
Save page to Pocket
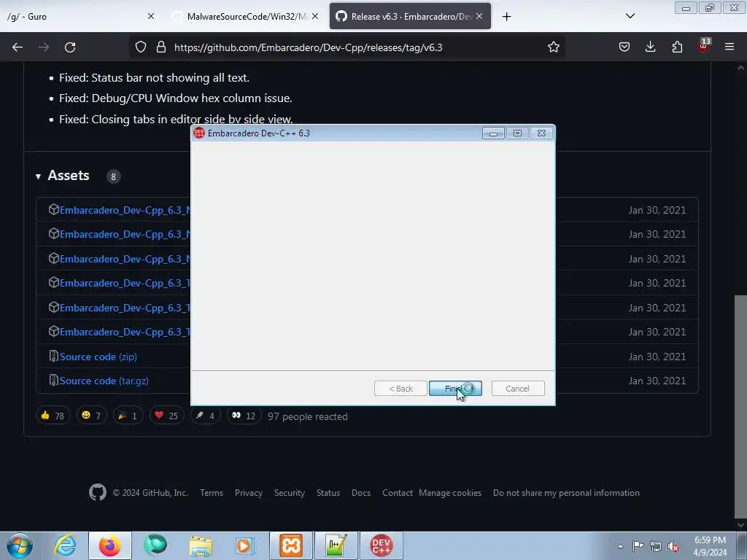pos(624,47)
